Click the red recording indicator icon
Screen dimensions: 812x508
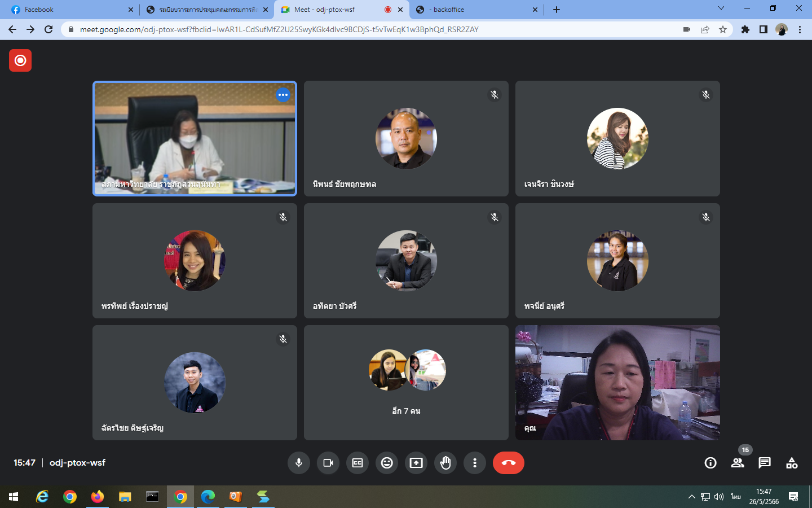click(x=20, y=60)
